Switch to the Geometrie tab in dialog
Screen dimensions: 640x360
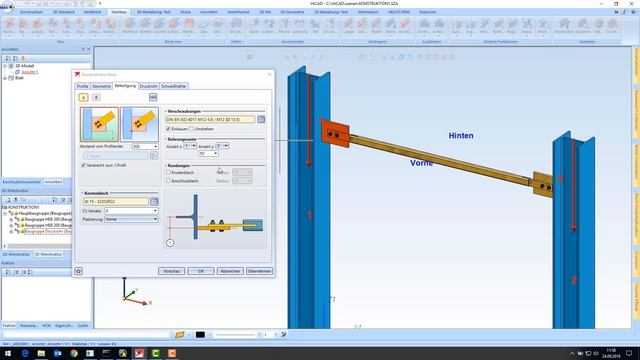[101, 86]
